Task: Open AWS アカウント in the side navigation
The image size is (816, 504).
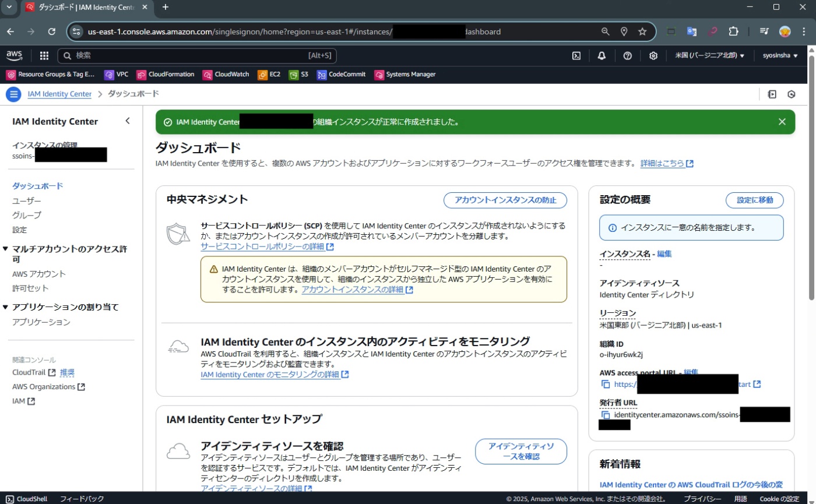Action: 39,274
